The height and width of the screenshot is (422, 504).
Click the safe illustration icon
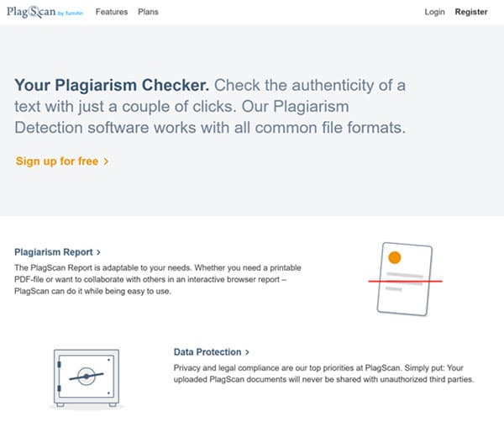point(87,378)
